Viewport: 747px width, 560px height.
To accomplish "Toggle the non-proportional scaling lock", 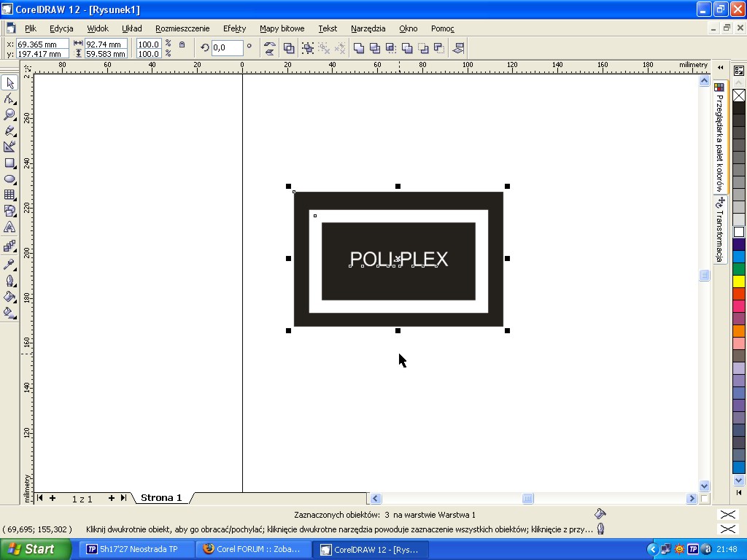I will 182,45.
